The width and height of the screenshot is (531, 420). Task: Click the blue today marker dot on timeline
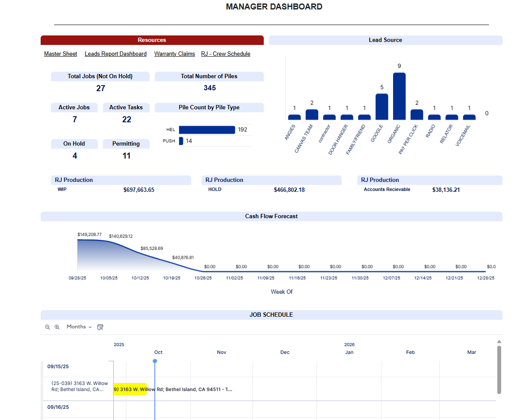(x=155, y=361)
